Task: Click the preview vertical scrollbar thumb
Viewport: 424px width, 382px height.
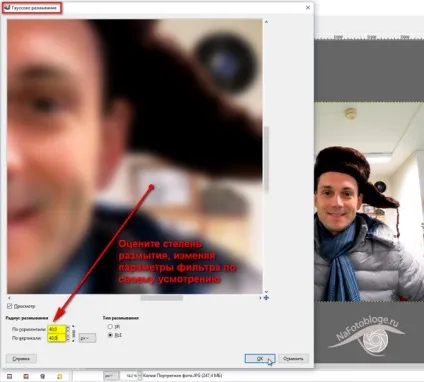Action: click(x=266, y=159)
